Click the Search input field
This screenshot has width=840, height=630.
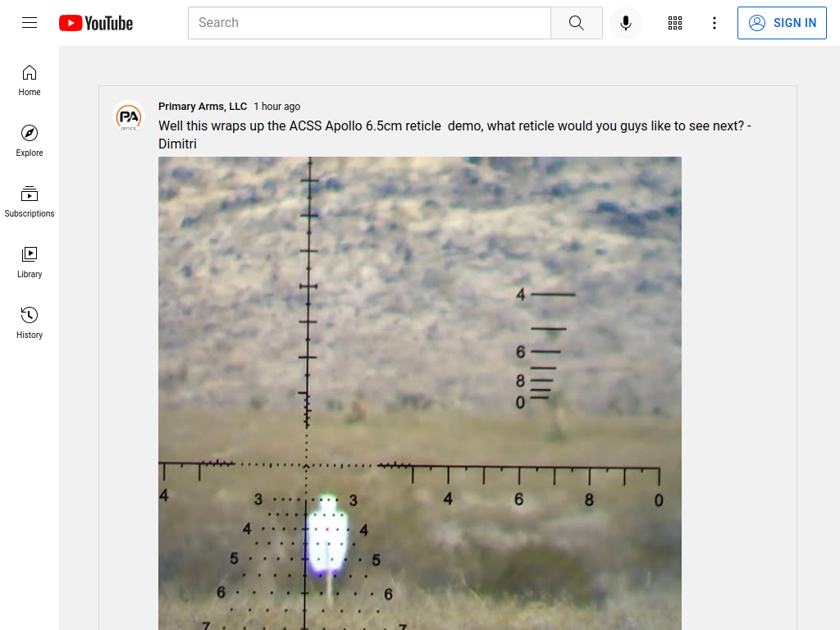369,23
